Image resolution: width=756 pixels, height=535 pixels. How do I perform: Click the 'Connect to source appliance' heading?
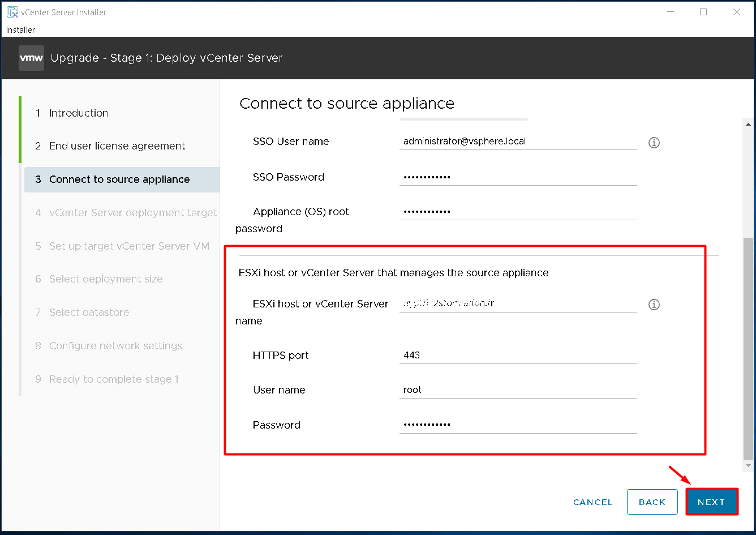coord(347,104)
